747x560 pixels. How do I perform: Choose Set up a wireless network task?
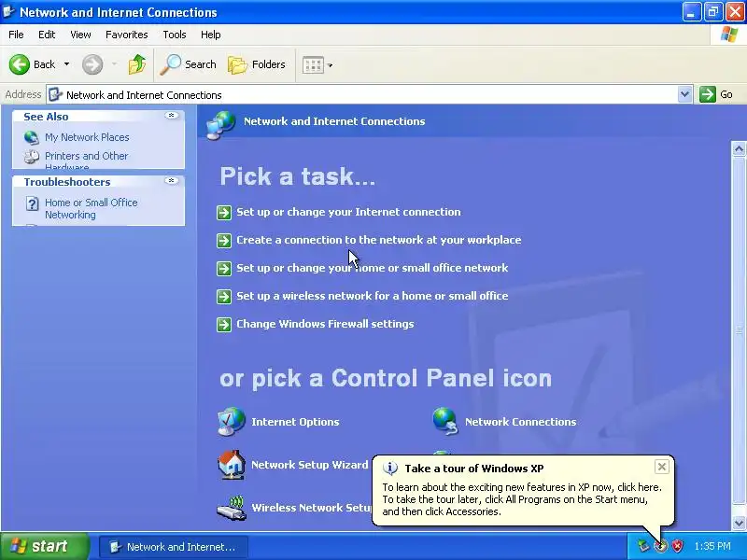pos(372,296)
